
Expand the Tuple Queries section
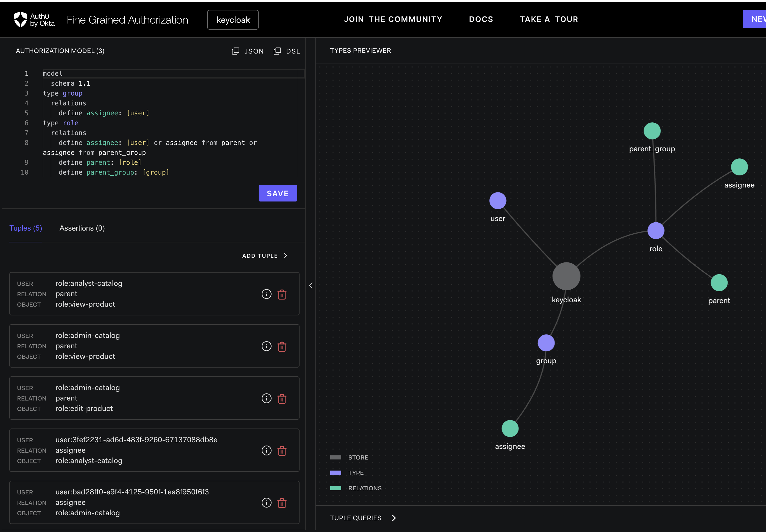click(363, 518)
